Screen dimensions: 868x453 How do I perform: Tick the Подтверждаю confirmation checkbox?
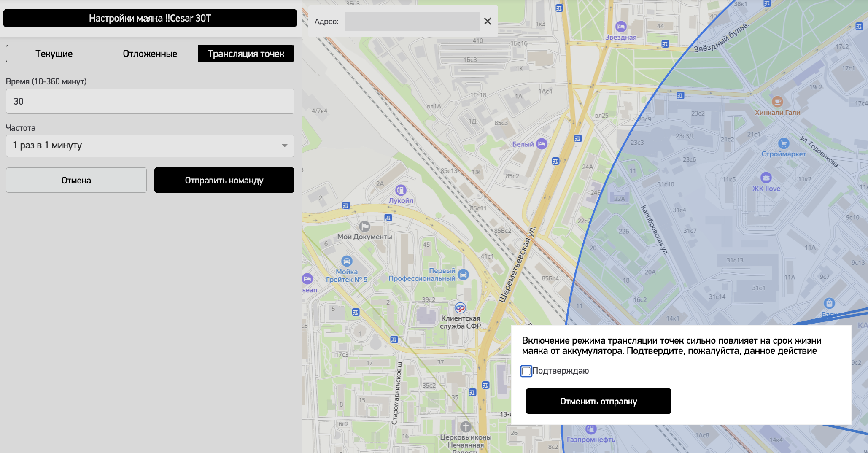pyautogui.click(x=526, y=371)
